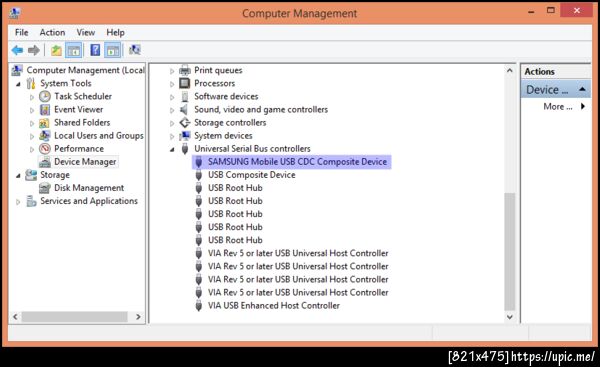Select USB Composite Device entry

(252, 175)
